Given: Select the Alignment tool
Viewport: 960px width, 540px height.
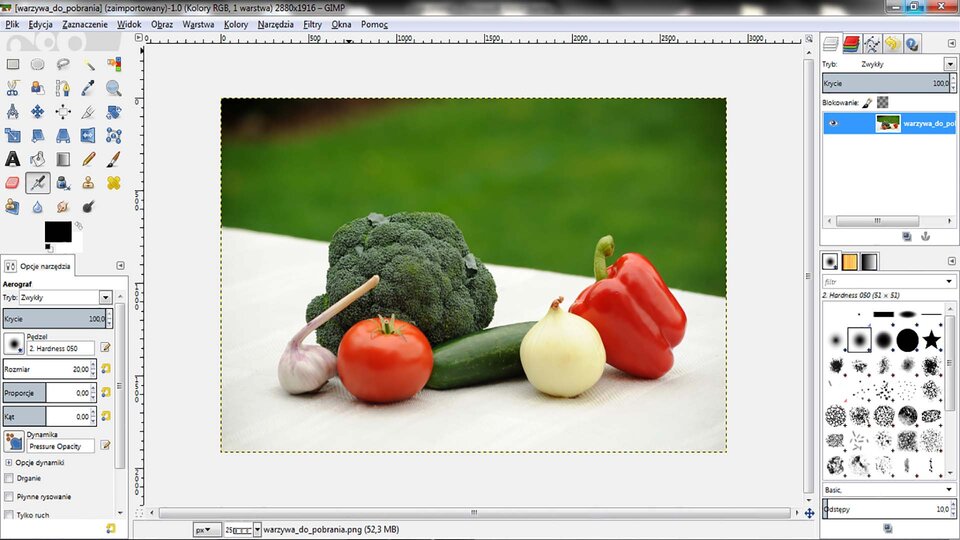Looking at the screenshot, I should tap(63, 111).
